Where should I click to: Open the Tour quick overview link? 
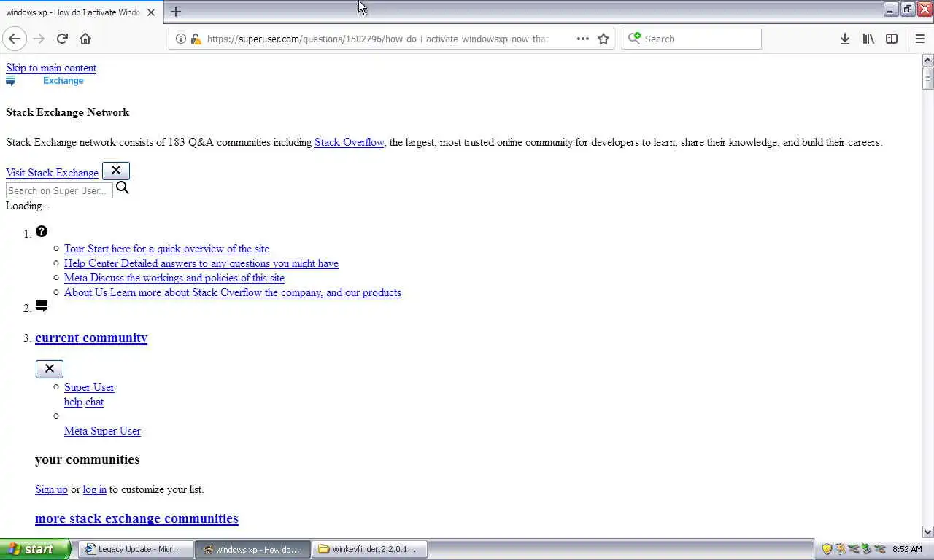166,249
